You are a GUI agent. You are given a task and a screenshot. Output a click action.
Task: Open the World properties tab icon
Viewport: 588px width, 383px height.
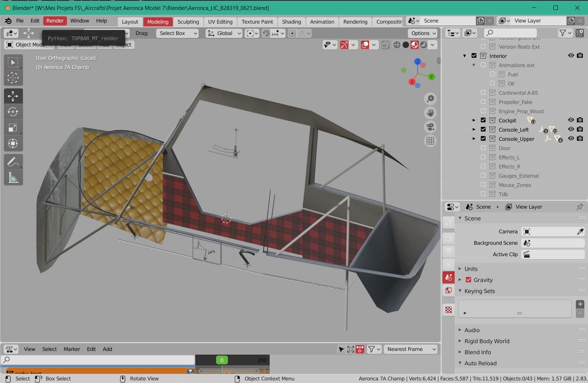pyautogui.click(x=448, y=290)
